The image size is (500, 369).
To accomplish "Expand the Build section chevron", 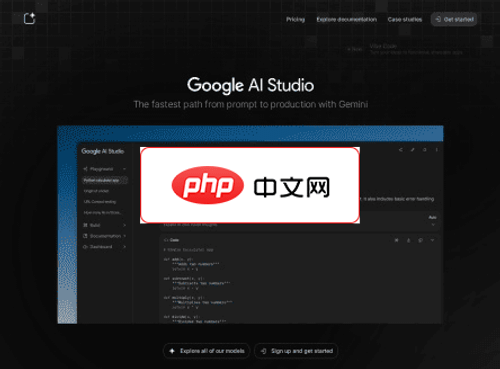I will (124, 225).
